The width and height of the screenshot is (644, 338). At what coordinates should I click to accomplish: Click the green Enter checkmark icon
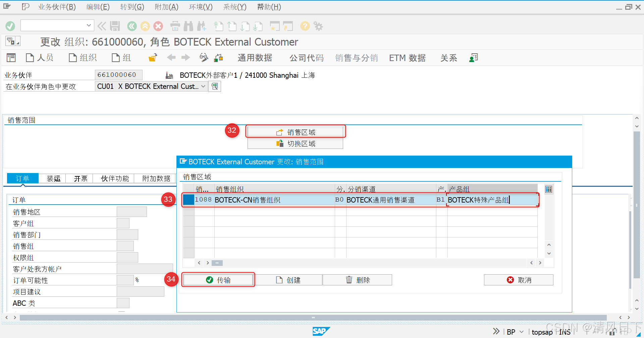(10, 26)
